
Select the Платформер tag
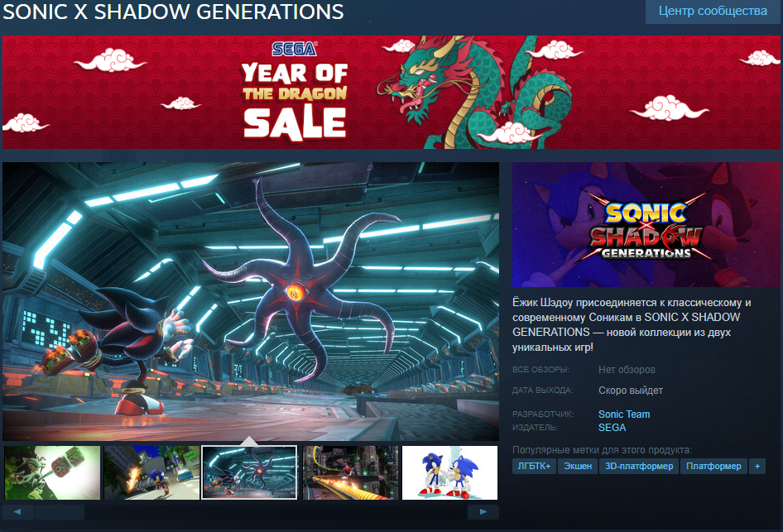coord(713,466)
